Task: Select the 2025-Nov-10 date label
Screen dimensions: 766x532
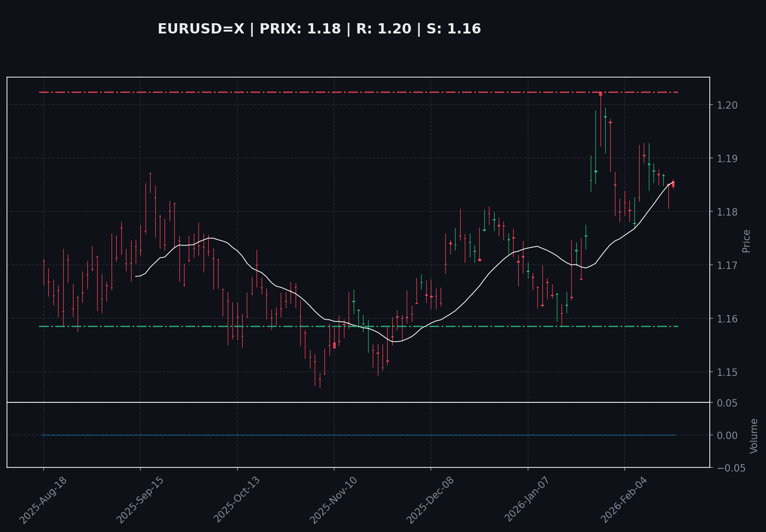Action: [333, 499]
